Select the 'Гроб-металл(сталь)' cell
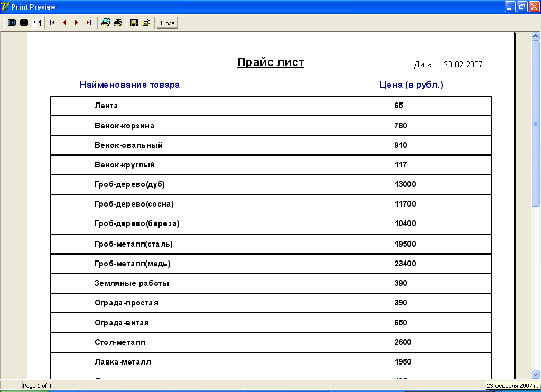541x392 pixels. point(134,244)
